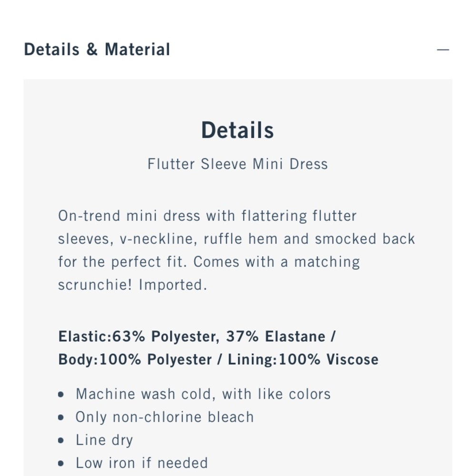Click the white page area above Details & Material

[x=238, y=14]
